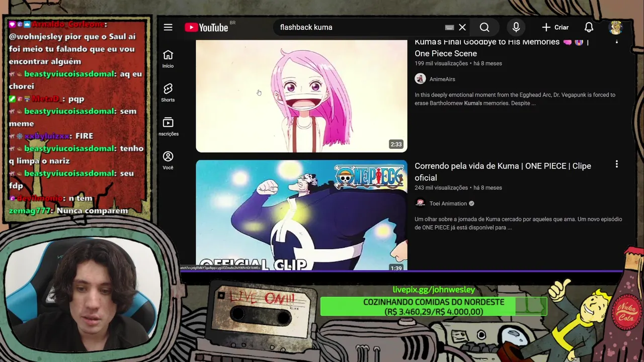The height and width of the screenshot is (362, 644).
Task: Click chat message 'FIRE'
Action: tap(84, 136)
